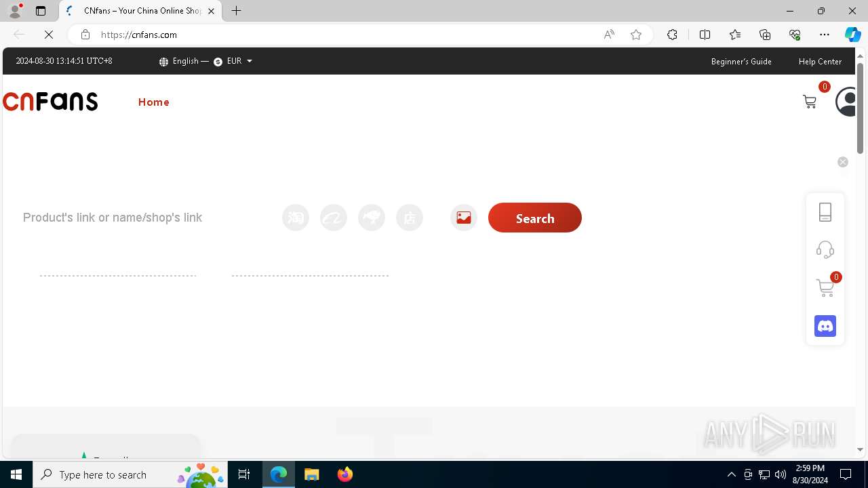Open the user account avatar
Image resolution: width=868 pixels, height=488 pixels.
(x=846, y=102)
